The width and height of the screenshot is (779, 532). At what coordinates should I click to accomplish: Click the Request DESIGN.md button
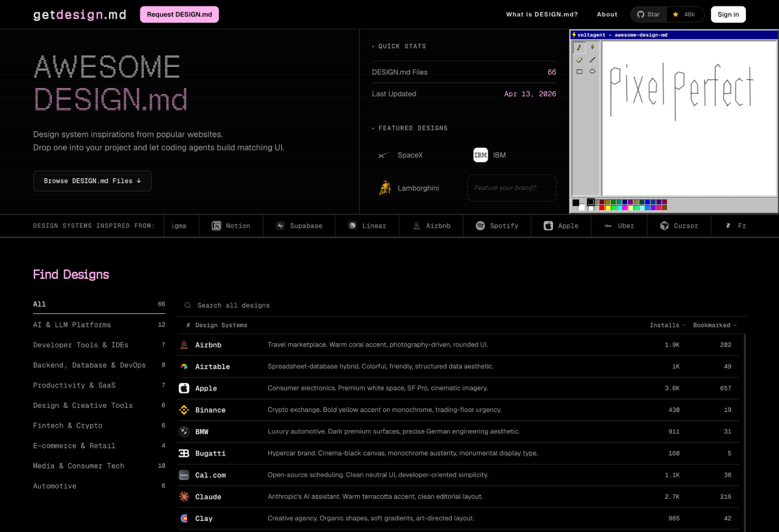pos(179,14)
